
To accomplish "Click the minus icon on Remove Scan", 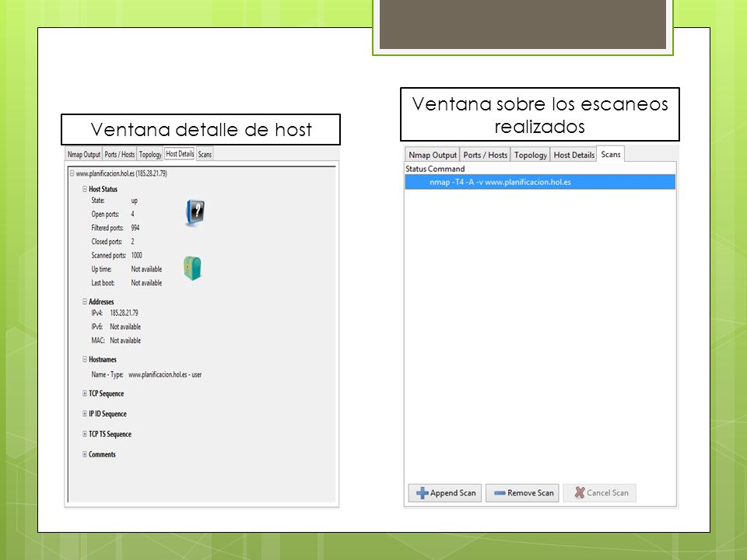I will pos(500,493).
